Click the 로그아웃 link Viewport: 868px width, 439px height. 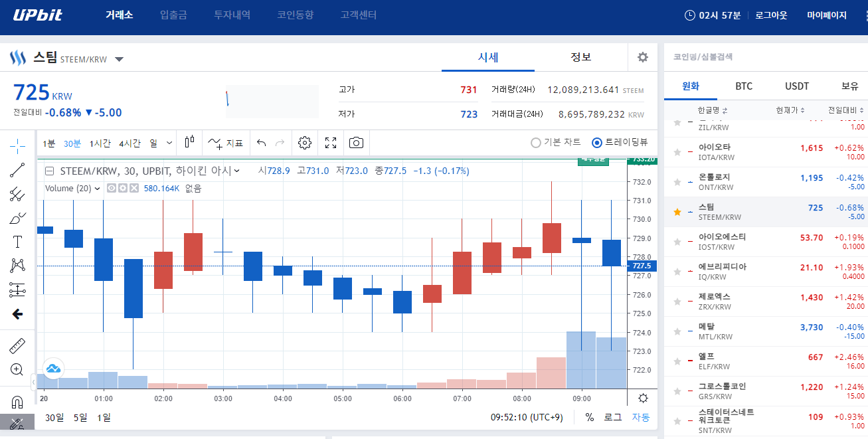(x=771, y=15)
